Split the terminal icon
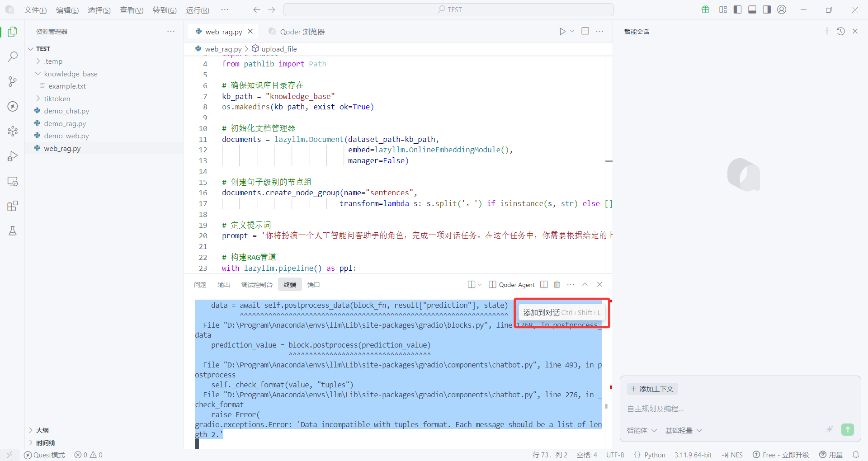The height and width of the screenshot is (461, 868). point(544,284)
